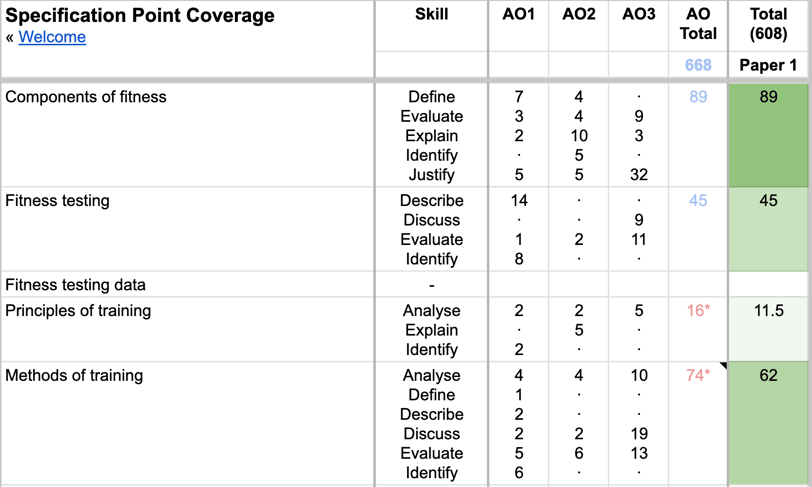Click the AO2 column header
This screenshot has width=812, height=487.
coord(578,14)
